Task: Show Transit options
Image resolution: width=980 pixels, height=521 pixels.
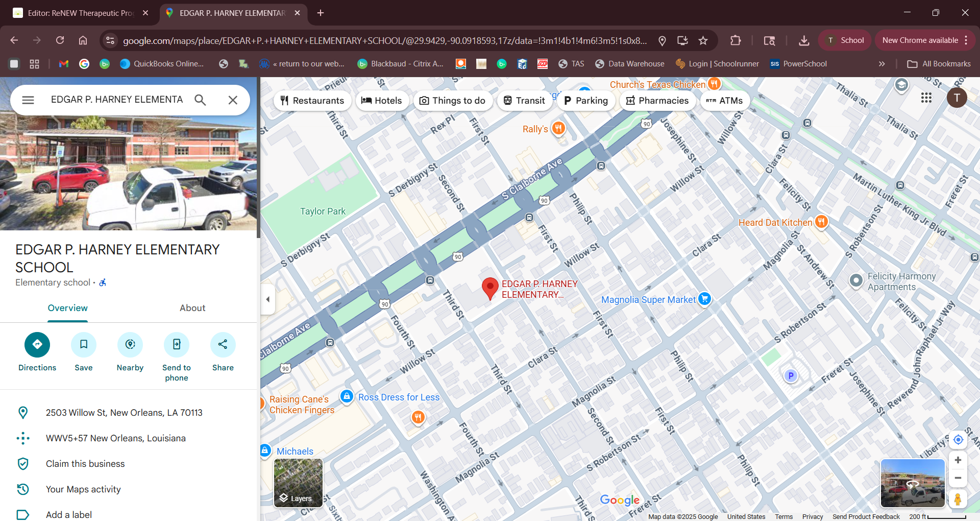Action: pyautogui.click(x=525, y=101)
